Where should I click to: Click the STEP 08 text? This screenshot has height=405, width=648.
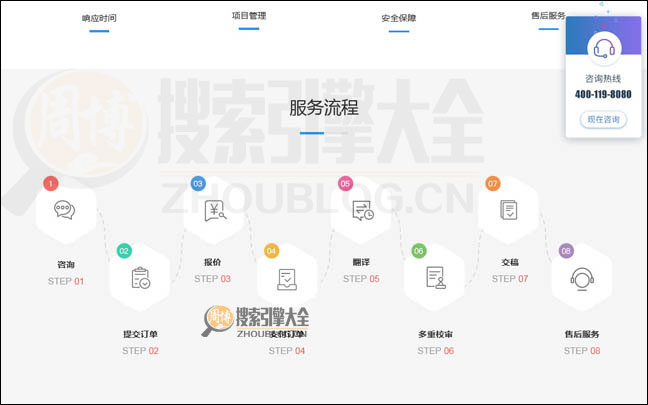tap(582, 351)
